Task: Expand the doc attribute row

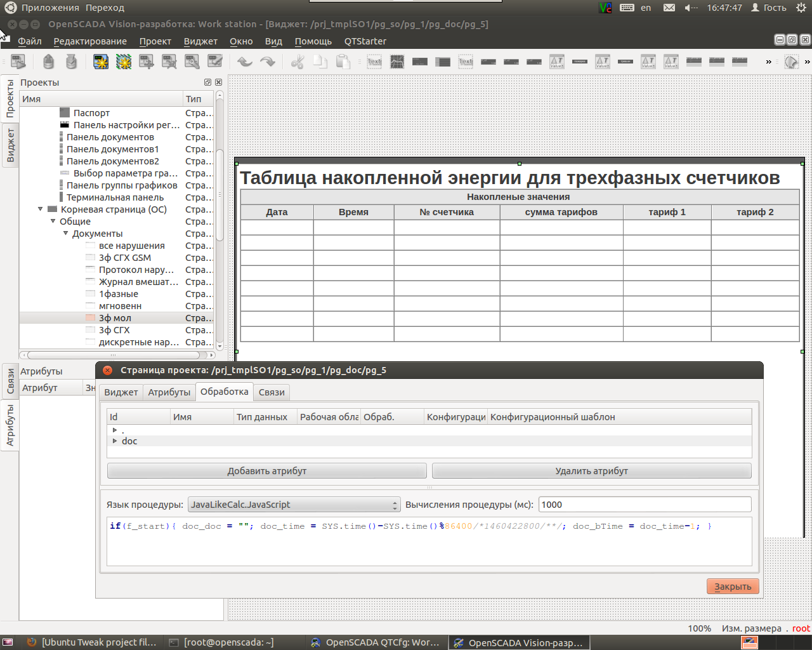Action: 115,441
